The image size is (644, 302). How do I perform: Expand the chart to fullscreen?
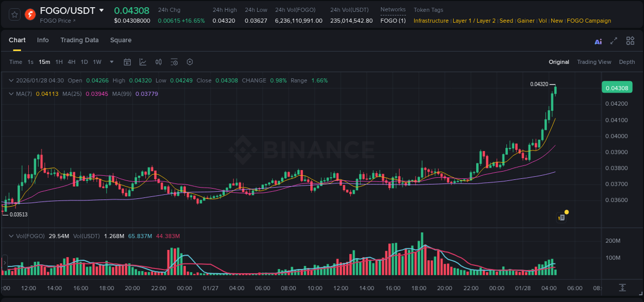click(613, 41)
